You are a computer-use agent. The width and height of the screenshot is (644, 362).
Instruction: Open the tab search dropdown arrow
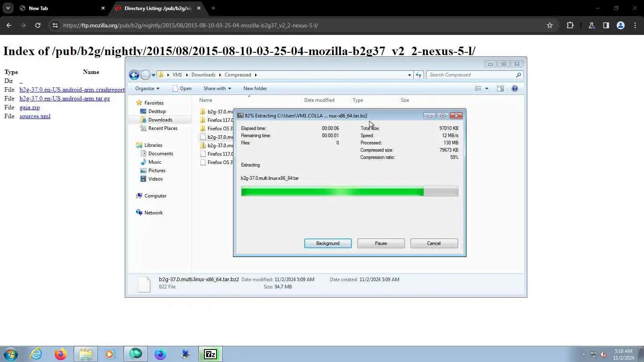point(8,8)
